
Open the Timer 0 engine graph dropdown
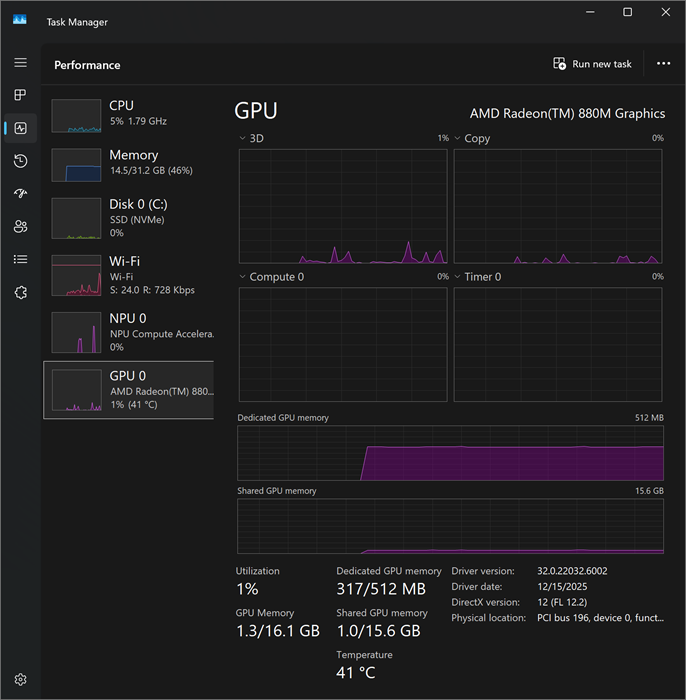pos(457,277)
